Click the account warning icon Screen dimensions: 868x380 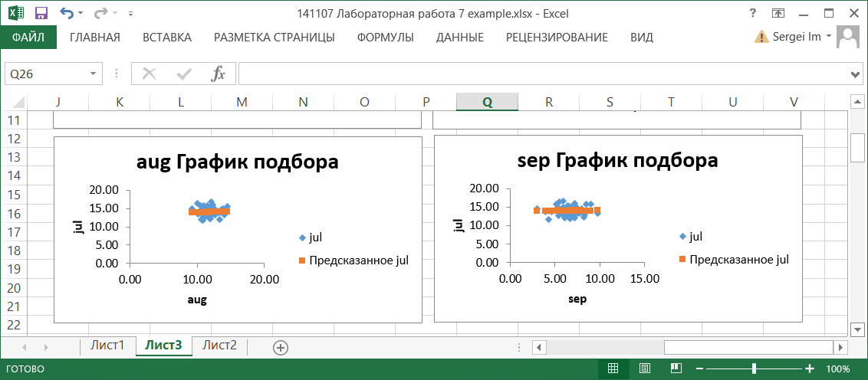pyautogui.click(x=761, y=37)
